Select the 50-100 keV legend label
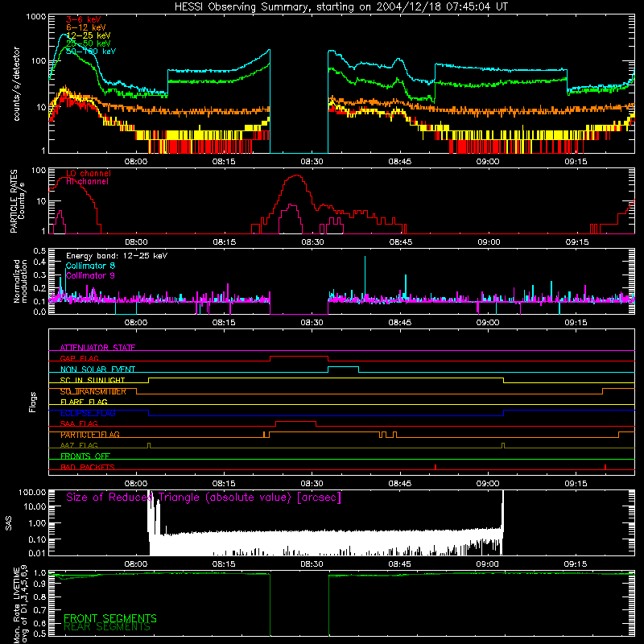 [x=91, y=52]
